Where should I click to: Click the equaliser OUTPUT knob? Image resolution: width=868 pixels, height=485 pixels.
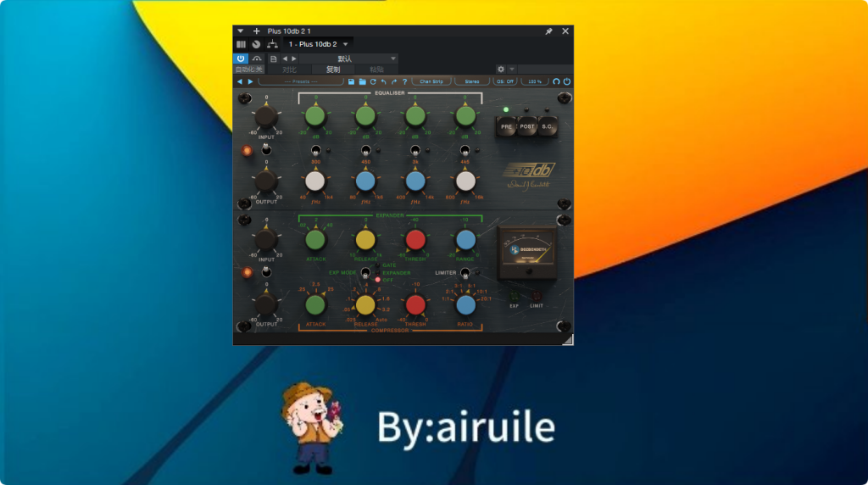click(x=265, y=181)
